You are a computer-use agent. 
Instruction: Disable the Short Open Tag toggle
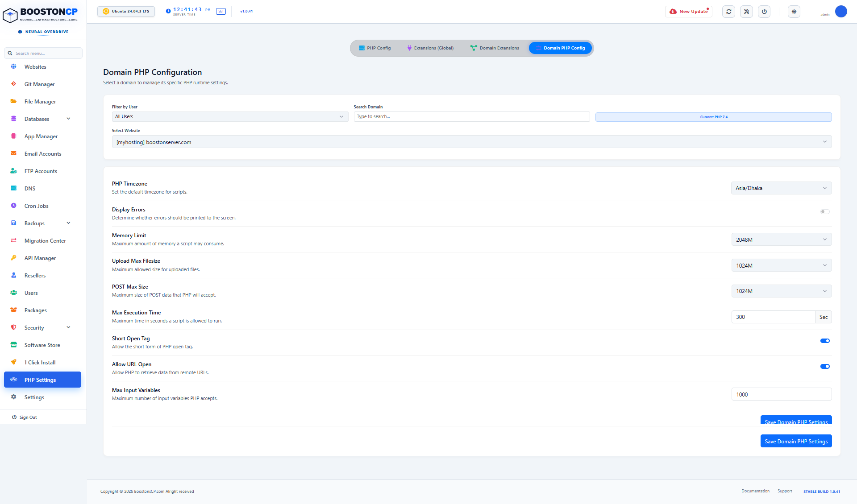(825, 341)
